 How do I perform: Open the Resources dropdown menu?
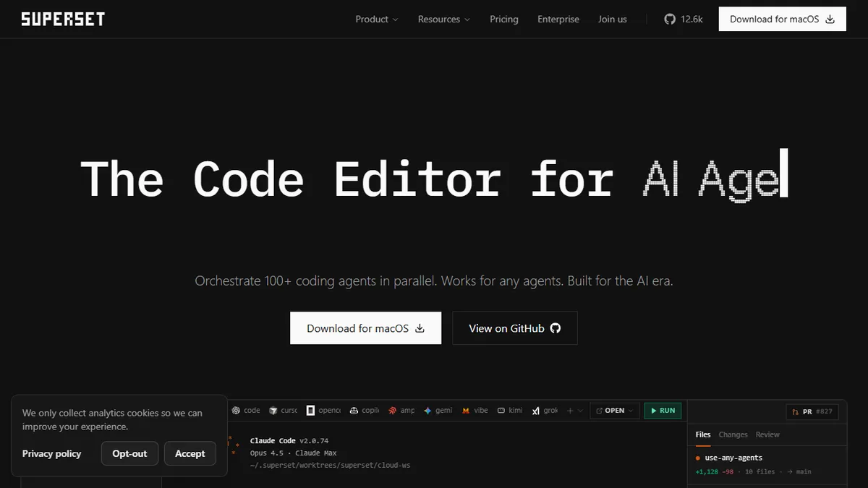point(444,20)
